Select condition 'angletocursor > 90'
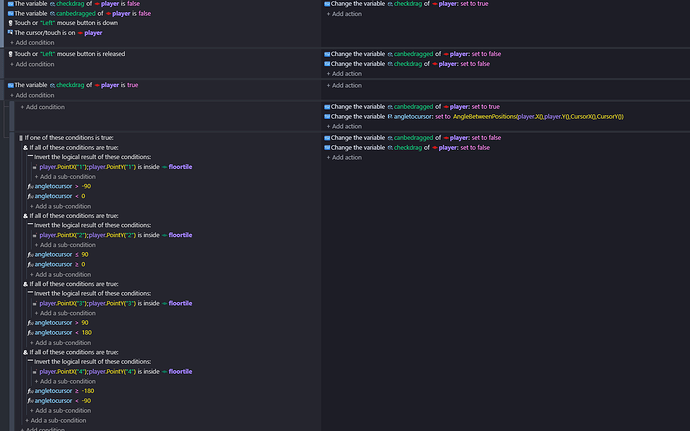The height and width of the screenshot is (431, 690). [58, 323]
